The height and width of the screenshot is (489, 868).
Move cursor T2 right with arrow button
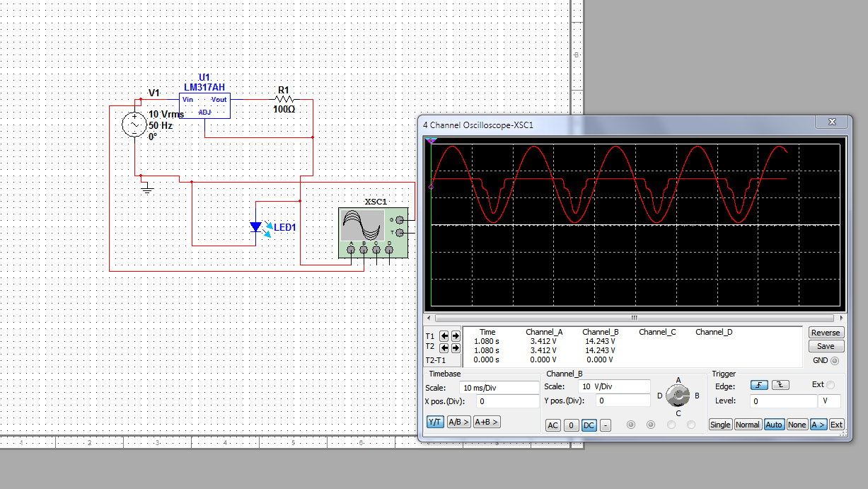(x=455, y=347)
